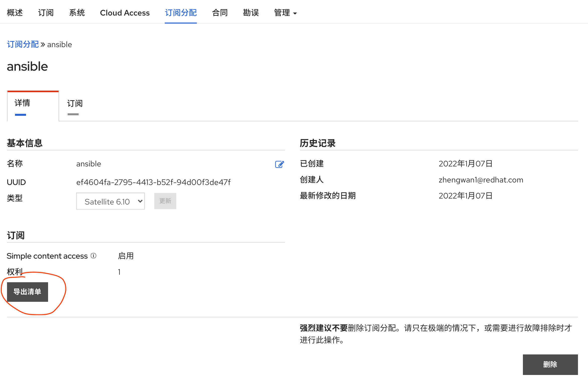Click the 订阅分配 breadcrumb link
The height and width of the screenshot is (385, 588).
pyautogui.click(x=23, y=44)
